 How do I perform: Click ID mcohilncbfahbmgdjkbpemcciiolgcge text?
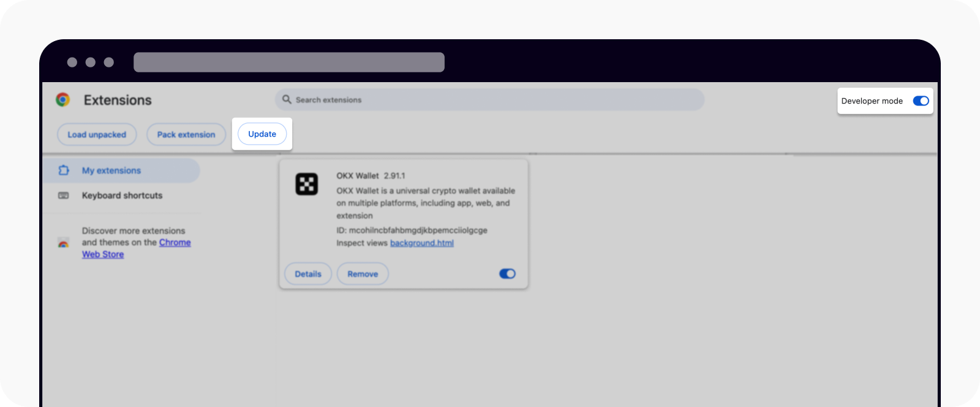[412, 230]
